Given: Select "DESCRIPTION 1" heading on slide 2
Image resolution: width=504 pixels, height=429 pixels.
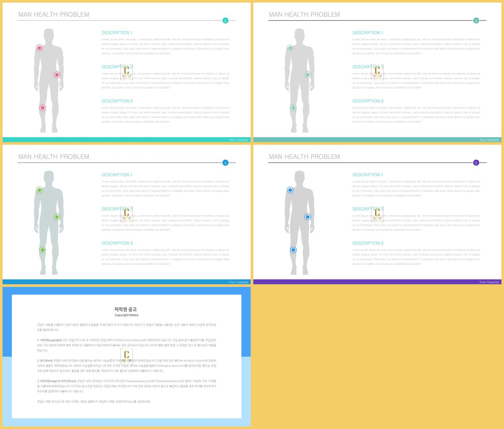Looking at the screenshot, I should pos(117,33).
